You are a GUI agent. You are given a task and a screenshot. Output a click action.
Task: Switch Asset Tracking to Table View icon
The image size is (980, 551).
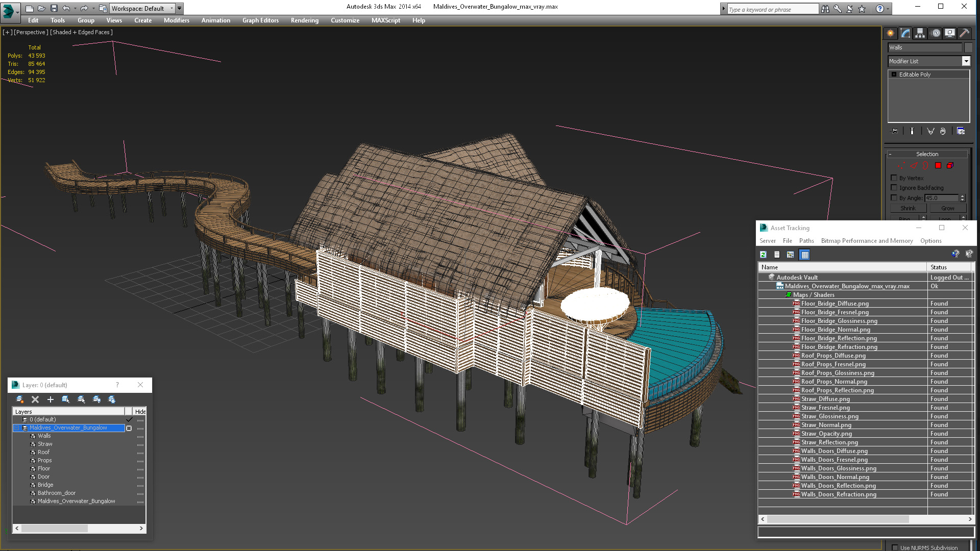(x=805, y=255)
